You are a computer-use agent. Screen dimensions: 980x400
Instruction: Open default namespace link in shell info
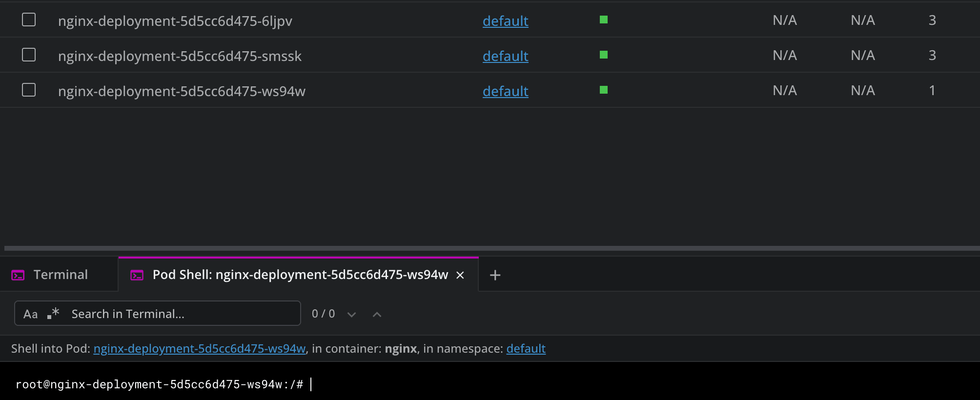click(526, 348)
